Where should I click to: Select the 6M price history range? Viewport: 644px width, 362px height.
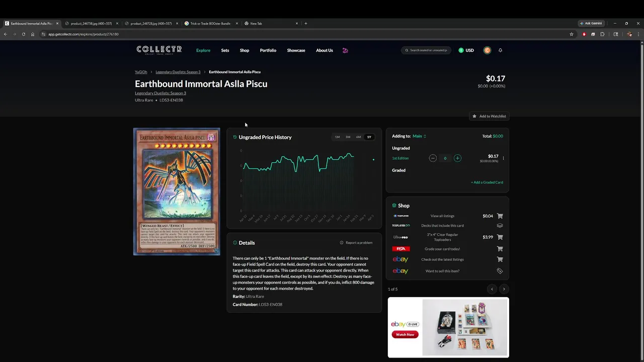click(358, 137)
